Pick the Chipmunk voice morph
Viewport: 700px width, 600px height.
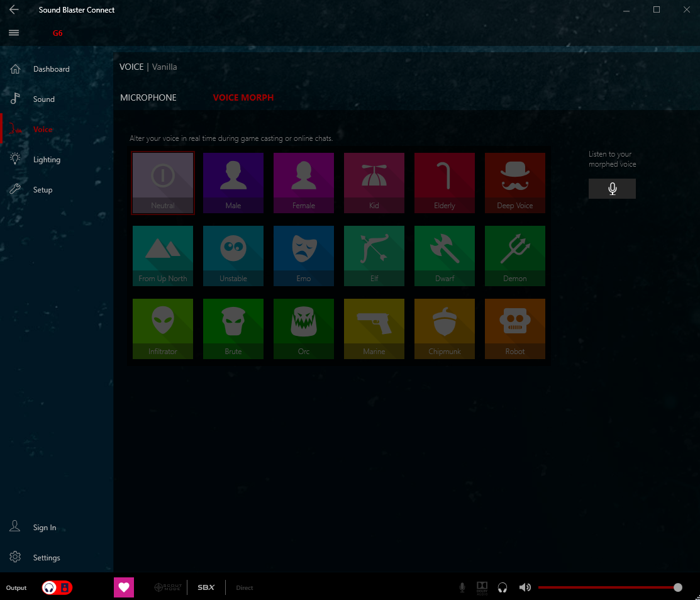(445, 329)
